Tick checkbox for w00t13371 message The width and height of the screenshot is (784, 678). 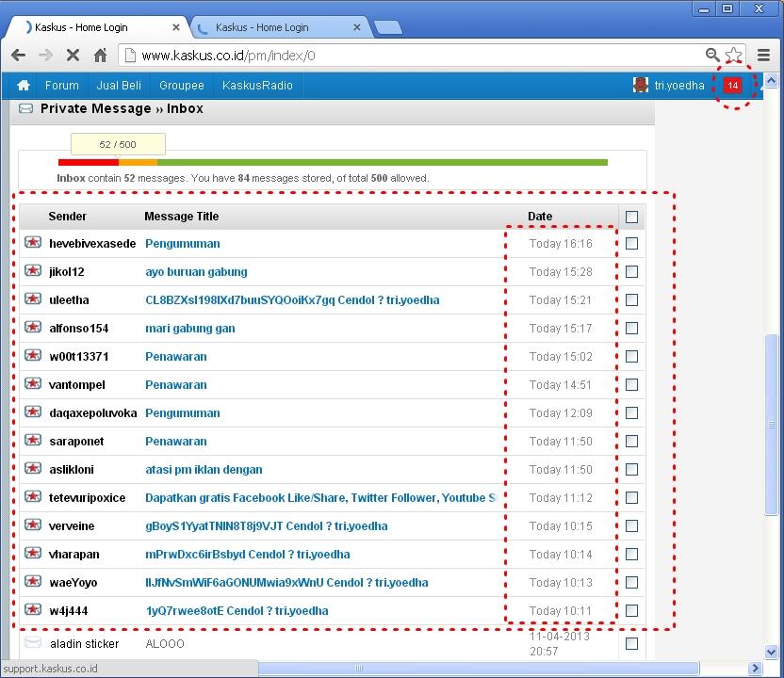pos(631,356)
